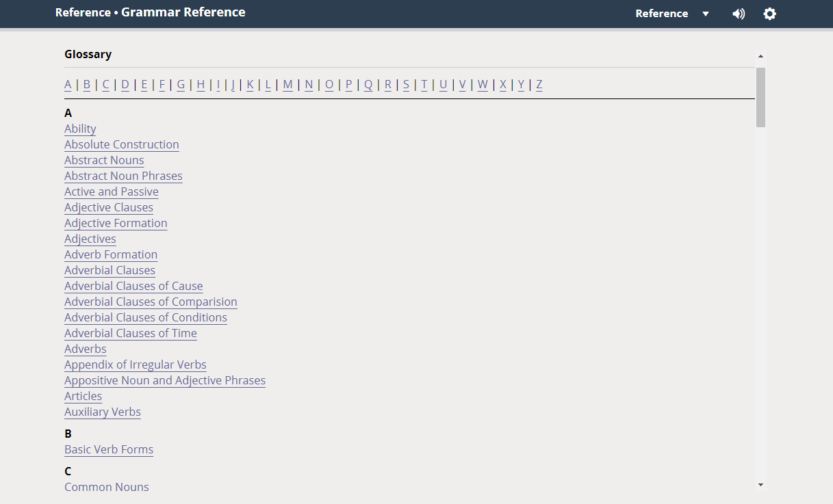This screenshot has height=504, width=833.
Task: Jump to glossary letter Z
Action: click(x=539, y=84)
